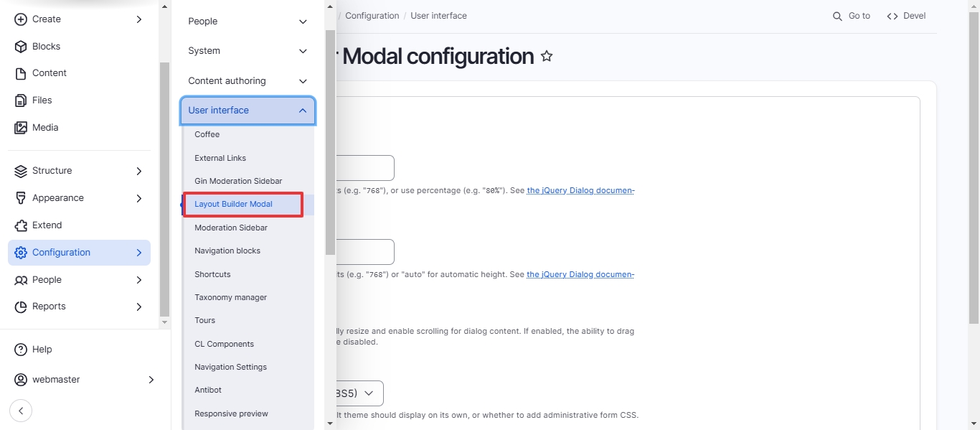The height and width of the screenshot is (430, 980).
Task: Click the Blocks cube icon in sidebar
Action: point(21,46)
